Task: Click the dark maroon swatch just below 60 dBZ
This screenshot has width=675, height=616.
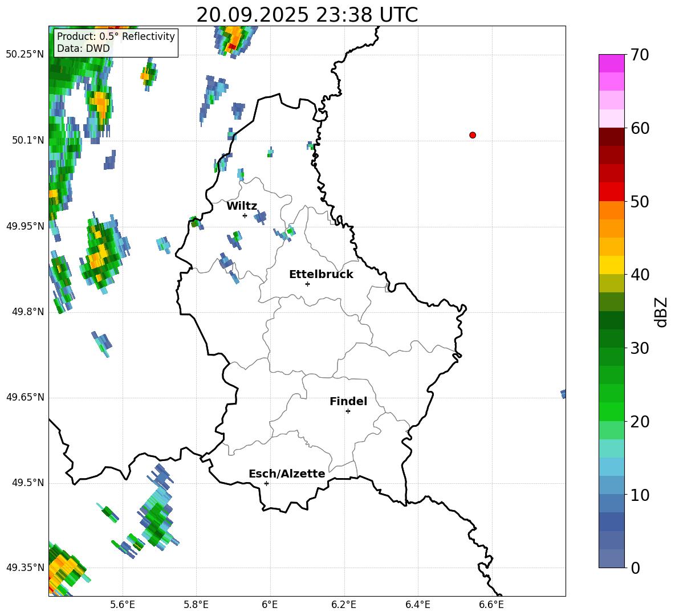Action: pyautogui.click(x=611, y=137)
